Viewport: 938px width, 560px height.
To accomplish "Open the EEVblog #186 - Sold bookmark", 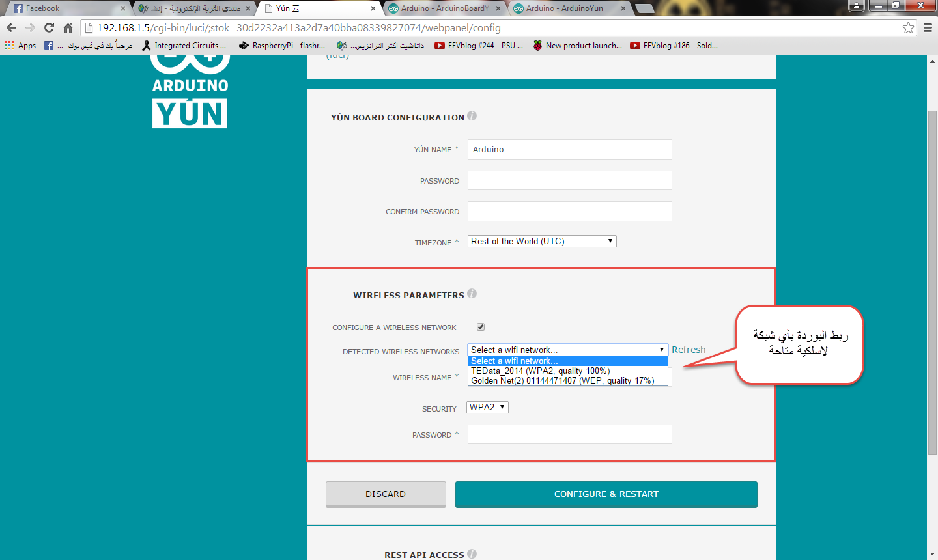I will tap(674, 46).
